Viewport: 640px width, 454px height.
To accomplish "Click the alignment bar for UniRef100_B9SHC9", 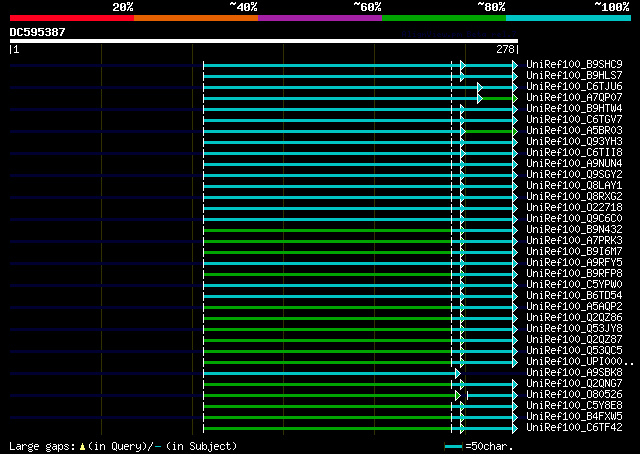I will click(360, 65).
